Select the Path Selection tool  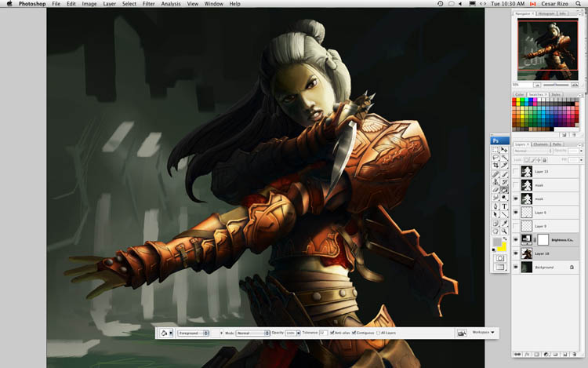[495, 214]
